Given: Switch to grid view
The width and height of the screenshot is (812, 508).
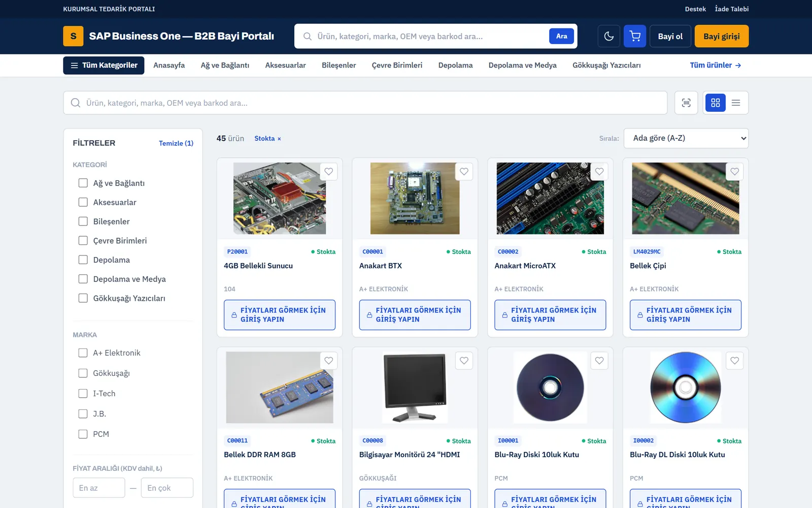Looking at the screenshot, I should pos(716,103).
